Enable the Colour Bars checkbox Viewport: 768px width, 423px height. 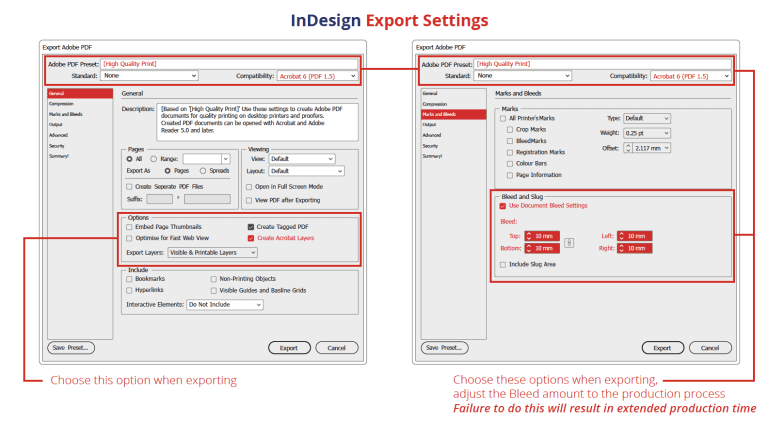[x=510, y=164]
